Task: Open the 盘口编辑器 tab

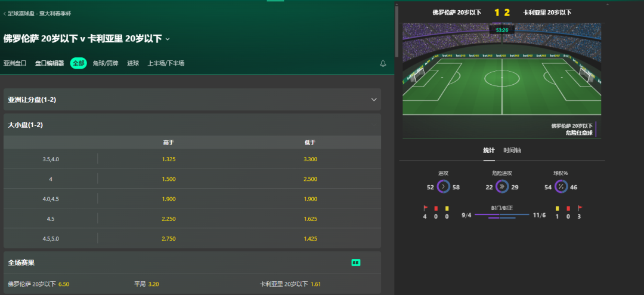Action: 49,63
